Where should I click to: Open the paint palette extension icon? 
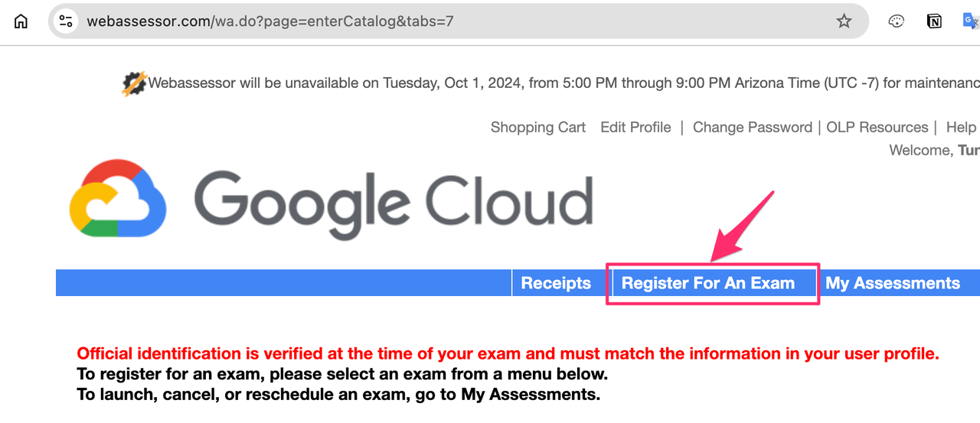tap(897, 21)
